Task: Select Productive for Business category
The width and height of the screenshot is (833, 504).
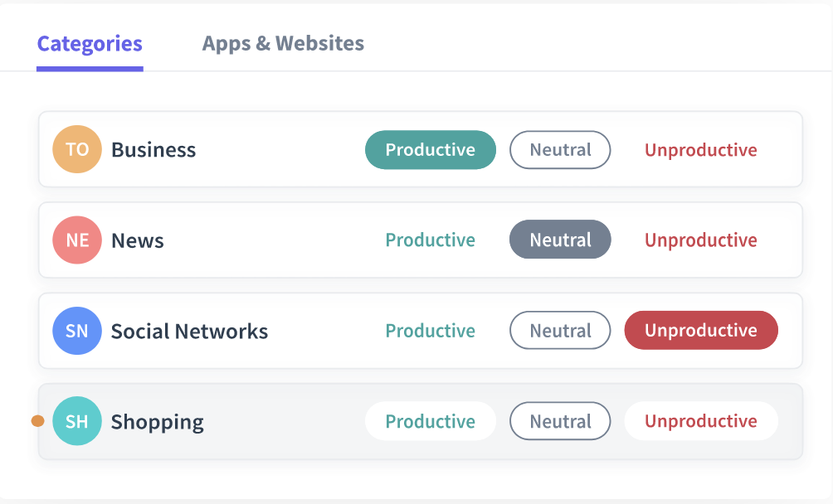Action: (430, 150)
